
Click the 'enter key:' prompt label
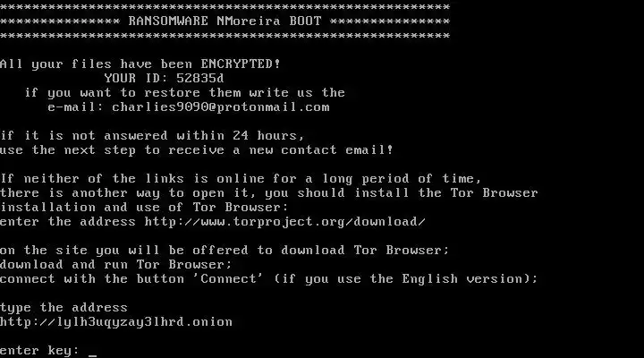point(39,351)
